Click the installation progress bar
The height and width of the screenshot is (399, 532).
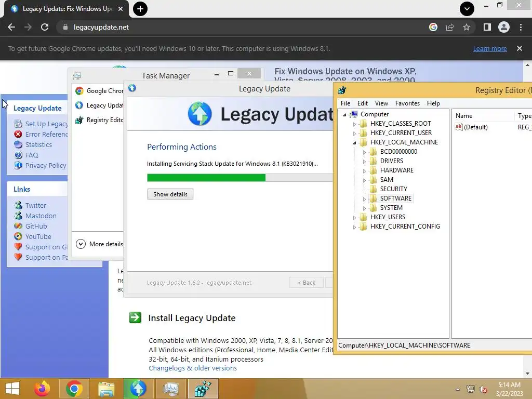[240, 178]
